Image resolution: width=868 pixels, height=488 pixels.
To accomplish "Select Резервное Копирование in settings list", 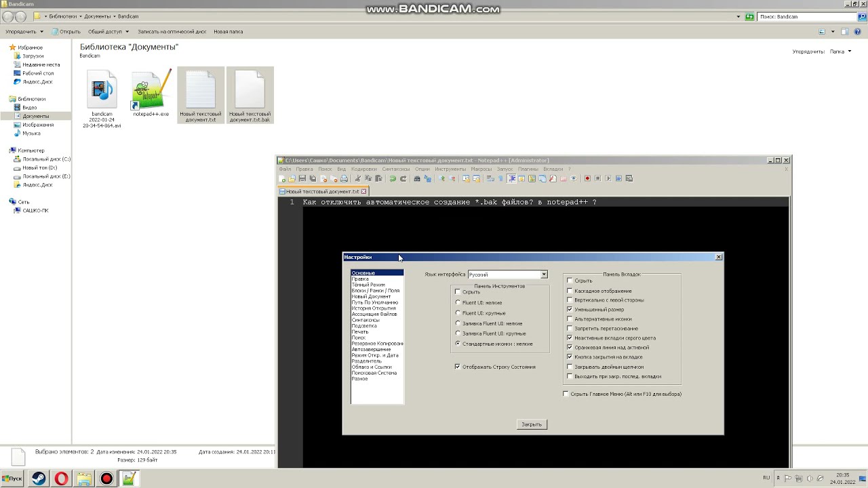I will [377, 344].
